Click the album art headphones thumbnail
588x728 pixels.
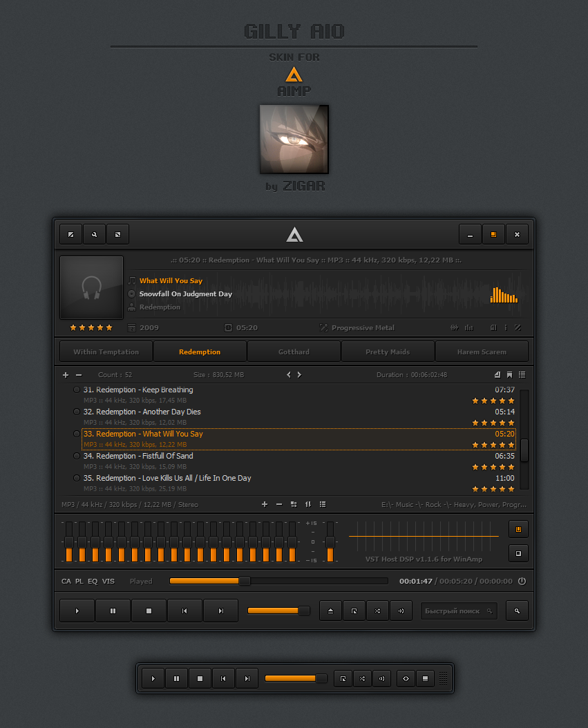point(91,287)
